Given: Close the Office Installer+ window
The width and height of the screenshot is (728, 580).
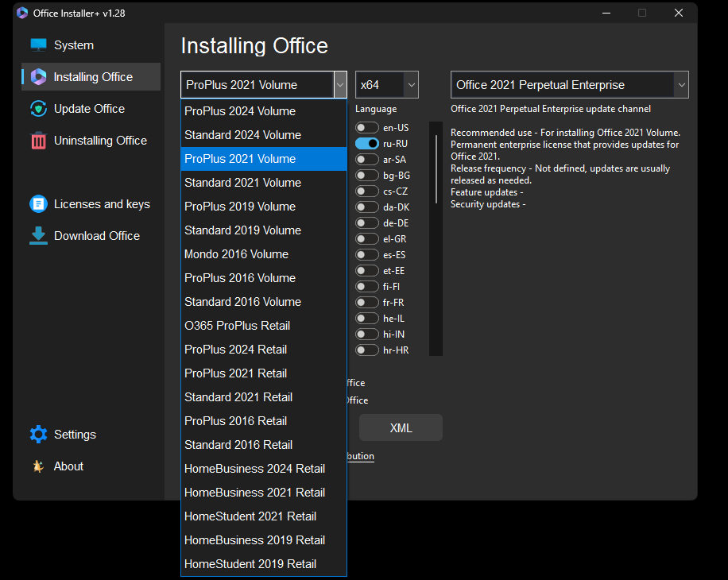Looking at the screenshot, I should click(678, 13).
